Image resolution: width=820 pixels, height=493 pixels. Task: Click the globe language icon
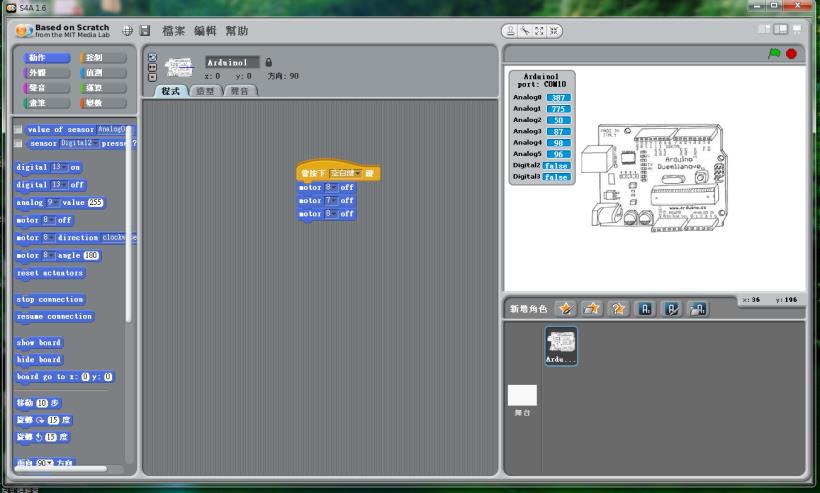pyautogui.click(x=128, y=31)
